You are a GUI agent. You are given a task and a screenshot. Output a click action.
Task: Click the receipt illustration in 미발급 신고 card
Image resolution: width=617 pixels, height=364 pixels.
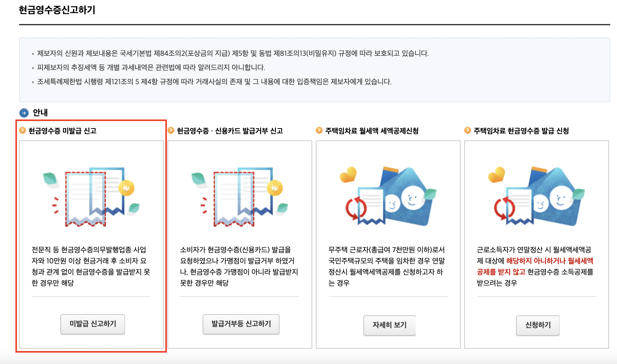[x=91, y=196]
